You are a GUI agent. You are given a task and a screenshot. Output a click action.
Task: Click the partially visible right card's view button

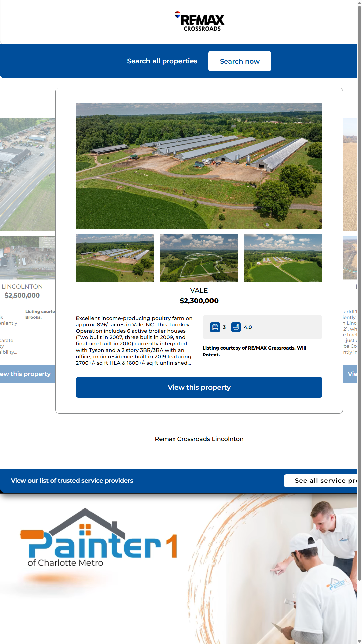[x=350, y=374]
